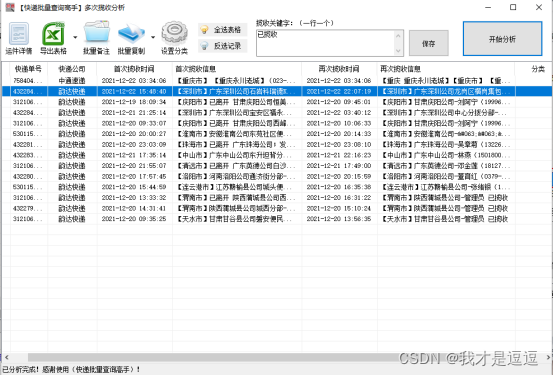Open the 运件详情 shipment details icon
554x376 pixels.
click(19, 38)
